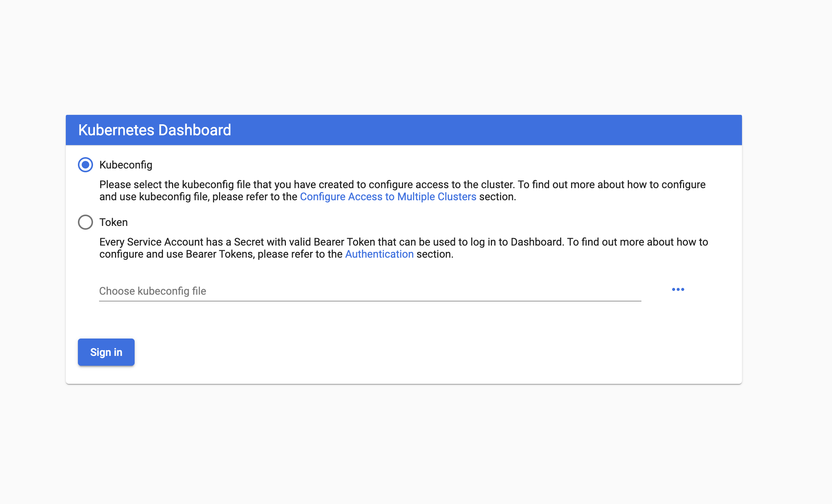Click the Kubernetes Dashboard header title

point(154,130)
